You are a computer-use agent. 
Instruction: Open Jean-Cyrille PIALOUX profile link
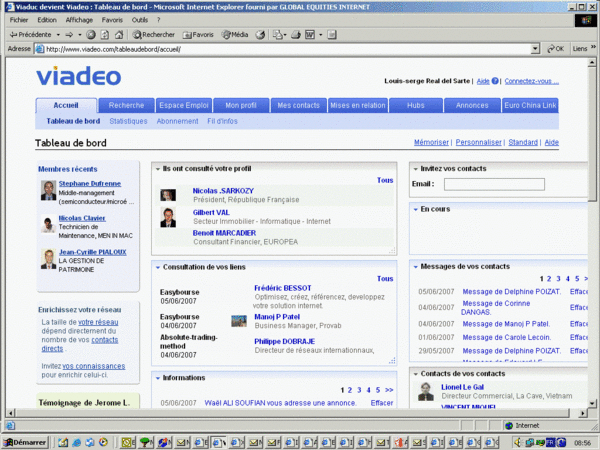pyautogui.click(x=92, y=252)
